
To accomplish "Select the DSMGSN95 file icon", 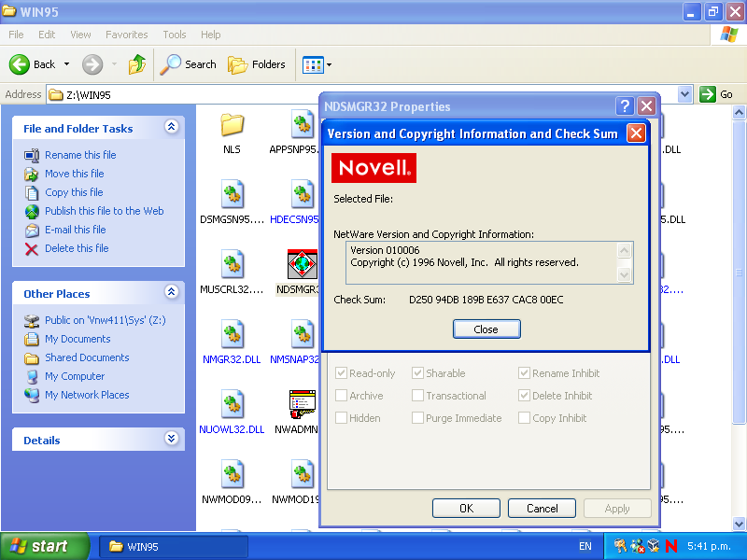I will click(233, 194).
